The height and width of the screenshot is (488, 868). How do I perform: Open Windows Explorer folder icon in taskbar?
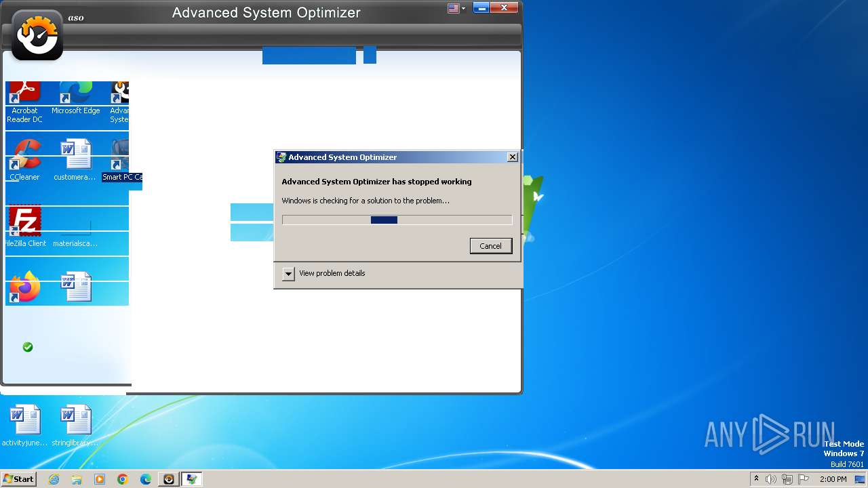[77, 479]
